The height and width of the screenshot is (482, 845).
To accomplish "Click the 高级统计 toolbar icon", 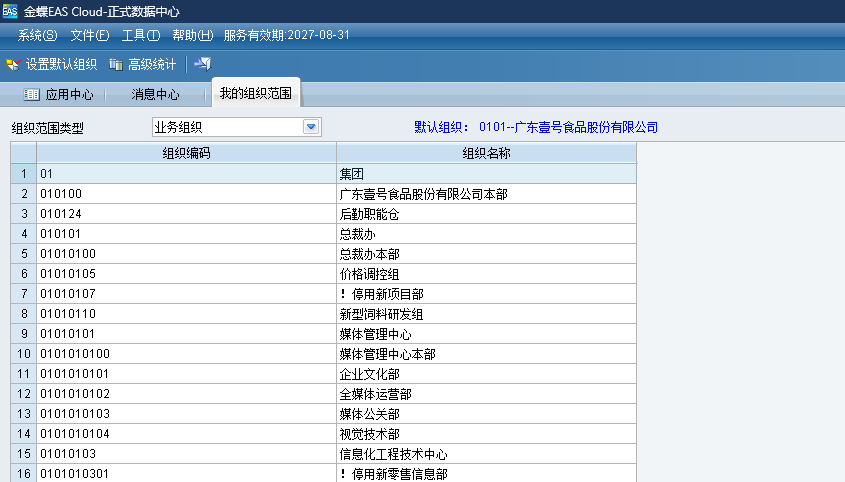I will click(x=116, y=65).
